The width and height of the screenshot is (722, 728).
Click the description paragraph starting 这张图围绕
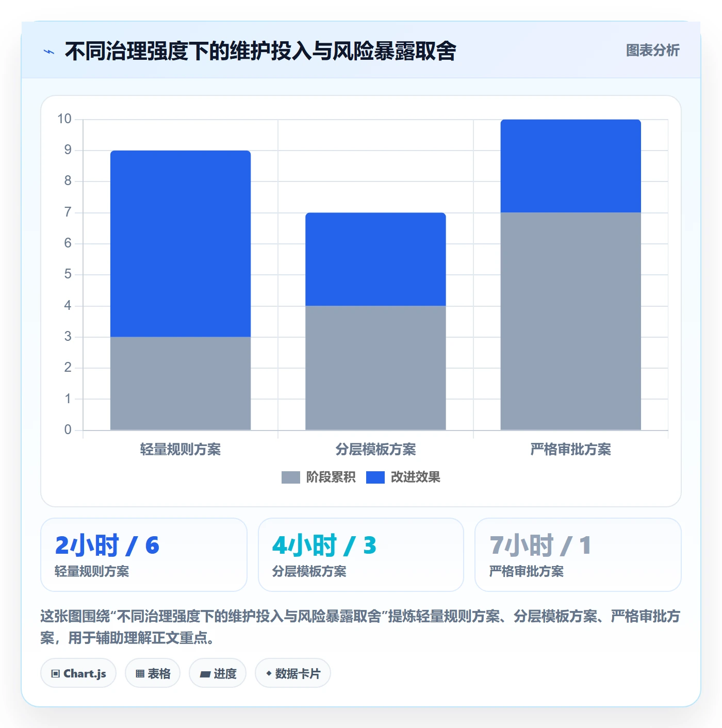[360, 627]
